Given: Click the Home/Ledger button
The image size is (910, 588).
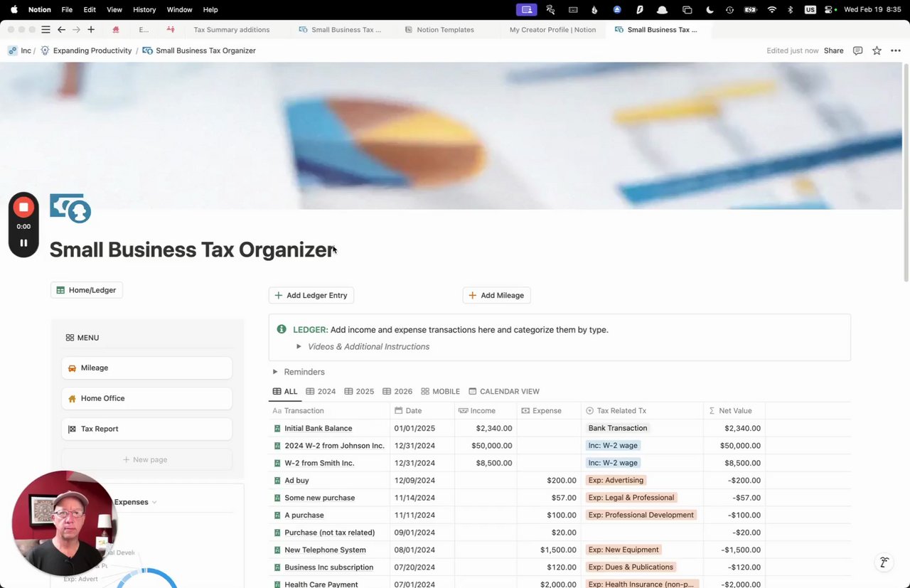Looking at the screenshot, I should pyautogui.click(x=87, y=290).
